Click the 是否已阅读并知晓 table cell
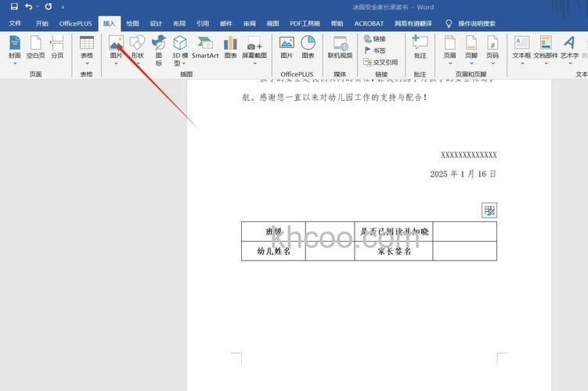588x391 pixels. [x=394, y=231]
